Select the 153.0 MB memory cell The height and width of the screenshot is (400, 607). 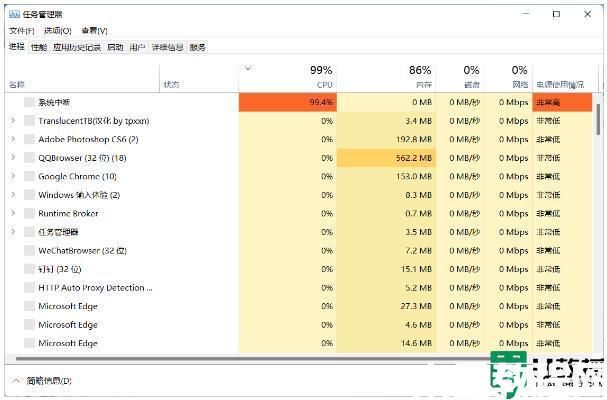[386, 177]
